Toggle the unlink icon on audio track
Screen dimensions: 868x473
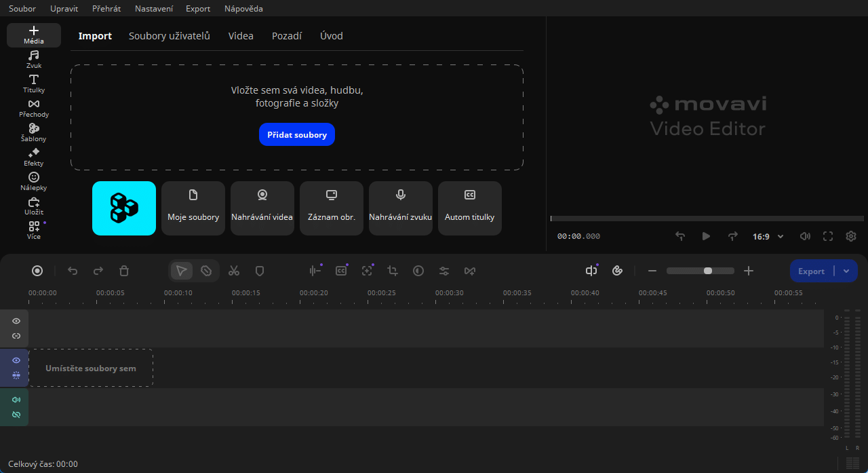(16, 415)
